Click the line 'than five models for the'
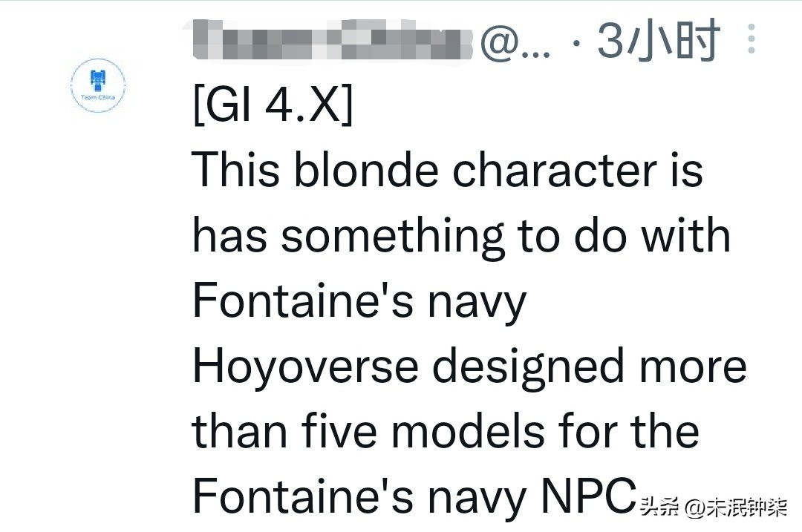This screenshot has width=802, height=532. click(x=446, y=431)
